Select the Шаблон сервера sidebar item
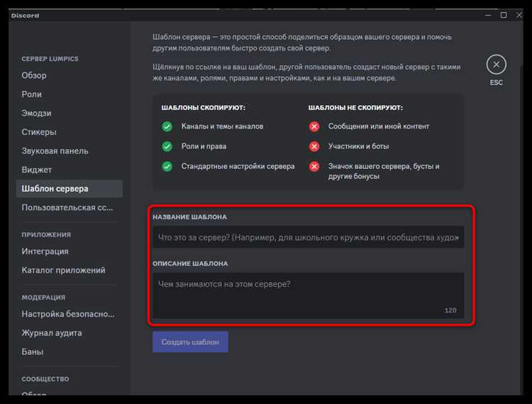 (70, 188)
